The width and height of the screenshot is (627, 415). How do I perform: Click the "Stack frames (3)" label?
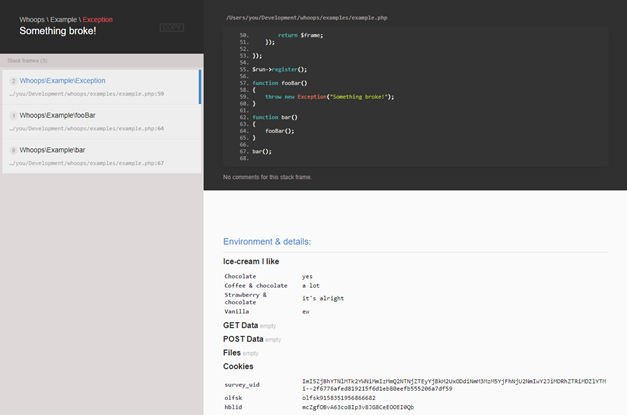(28, 61)
